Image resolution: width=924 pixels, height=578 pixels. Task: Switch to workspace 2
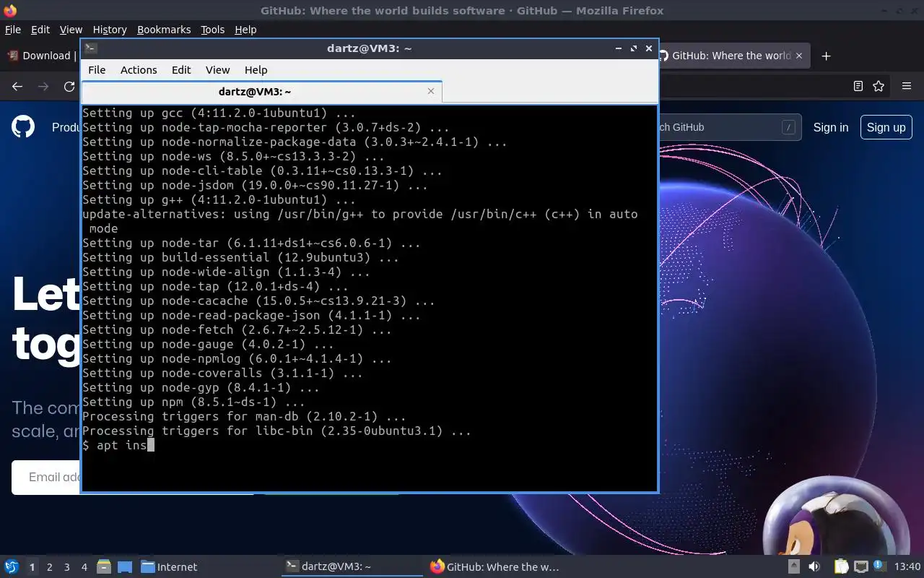(x=49, y=567)
